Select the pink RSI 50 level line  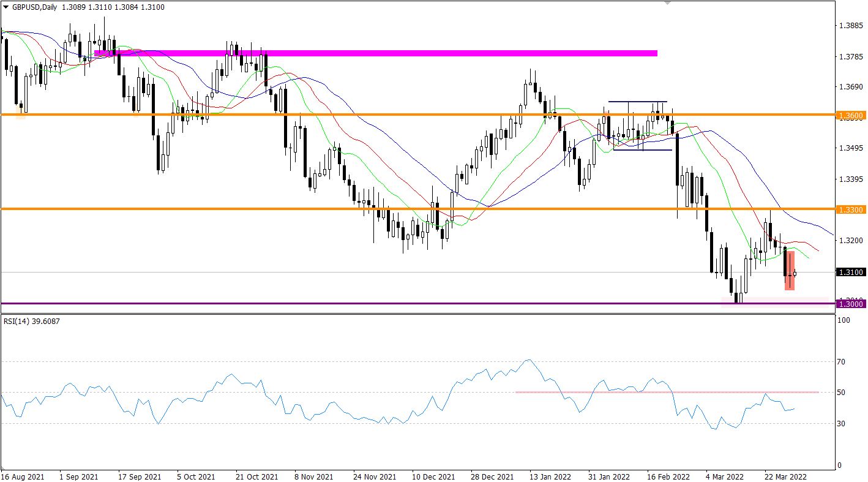667,392
